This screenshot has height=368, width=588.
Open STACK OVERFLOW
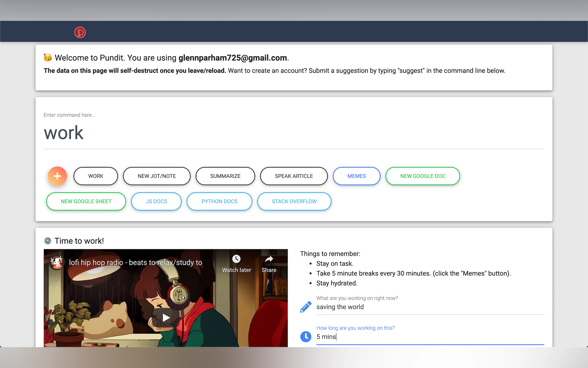[x=294, y=201]
